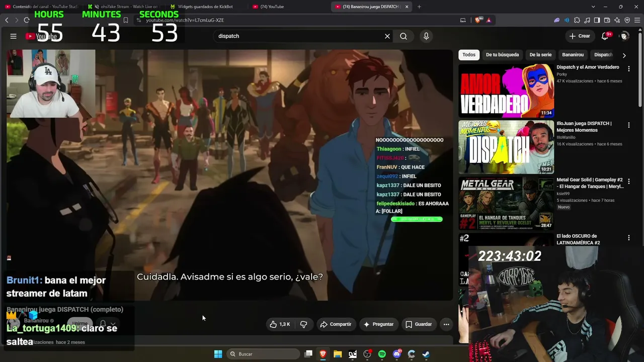644x362 pixels.
Task: Open the YouTube guide hamburger menu
Action: tap(14, 36)
